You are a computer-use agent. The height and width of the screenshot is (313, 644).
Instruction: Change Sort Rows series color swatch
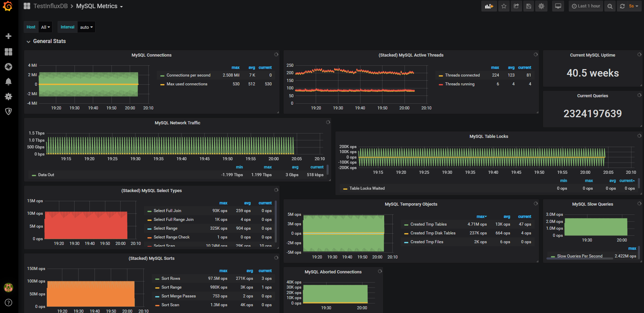click(x=157, y=279)
